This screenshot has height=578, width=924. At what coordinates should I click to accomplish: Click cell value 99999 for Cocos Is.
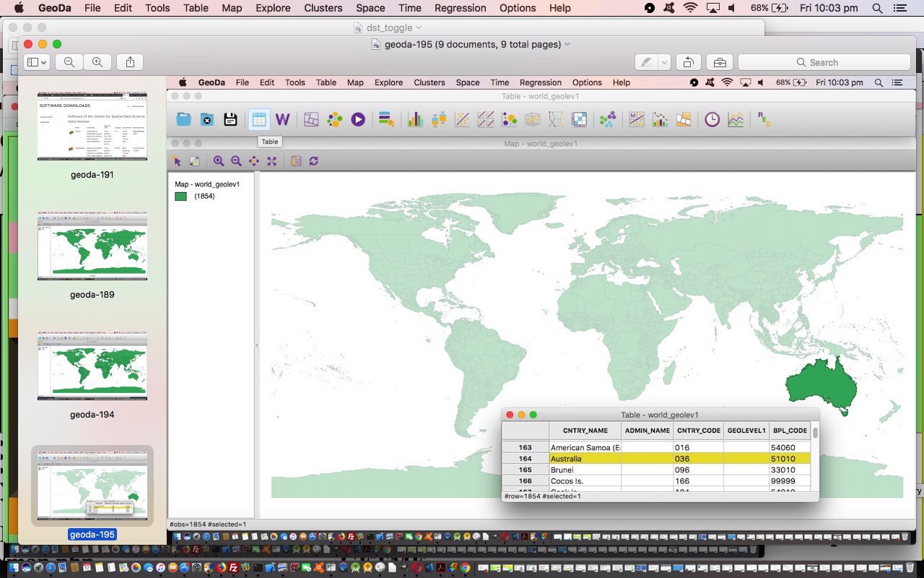789,481
